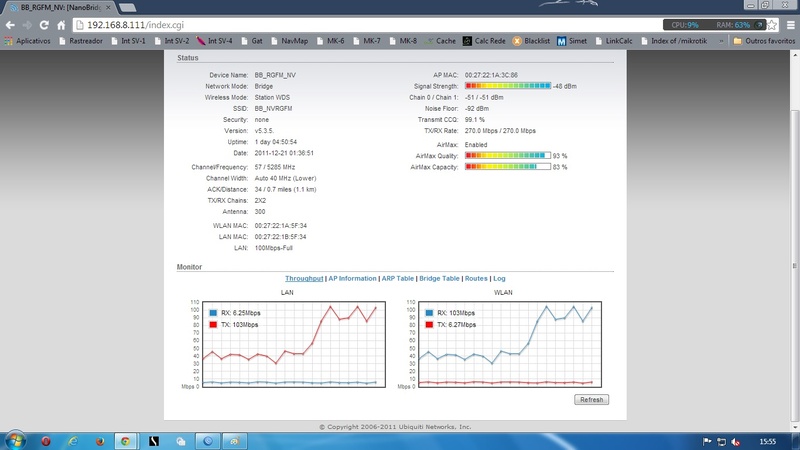Viewport: 800px width, 450px height.
Task: Select the AP MAC value 00:27:22:1A:3C:86
Action: pos(491,75)
